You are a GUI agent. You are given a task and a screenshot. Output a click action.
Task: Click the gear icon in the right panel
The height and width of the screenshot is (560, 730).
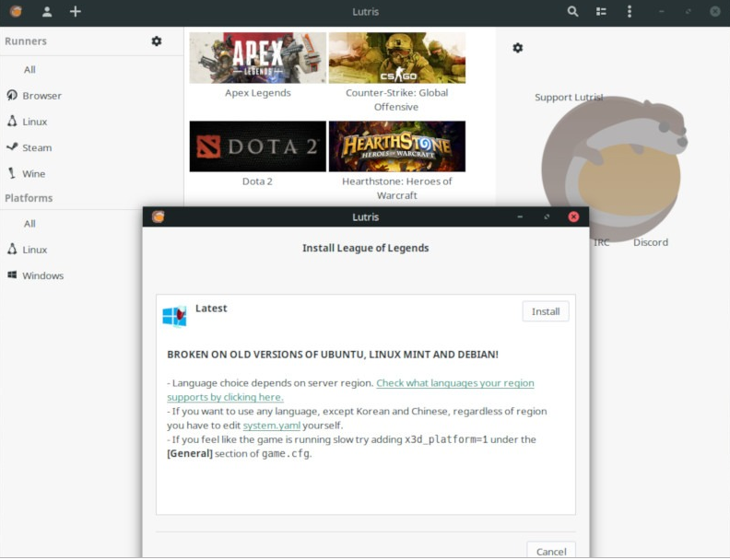pos(518,48)
